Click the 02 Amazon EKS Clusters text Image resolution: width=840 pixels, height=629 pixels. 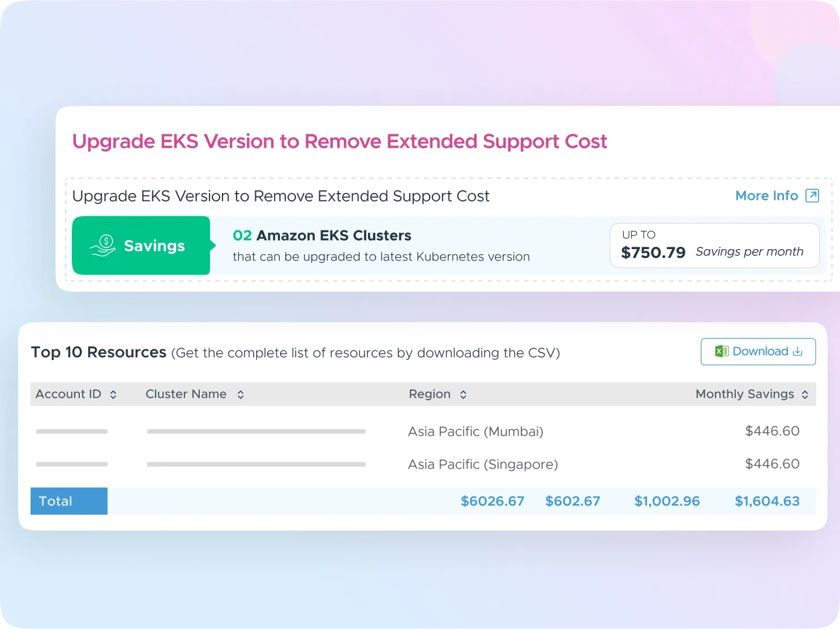click(x=322, y=236)
